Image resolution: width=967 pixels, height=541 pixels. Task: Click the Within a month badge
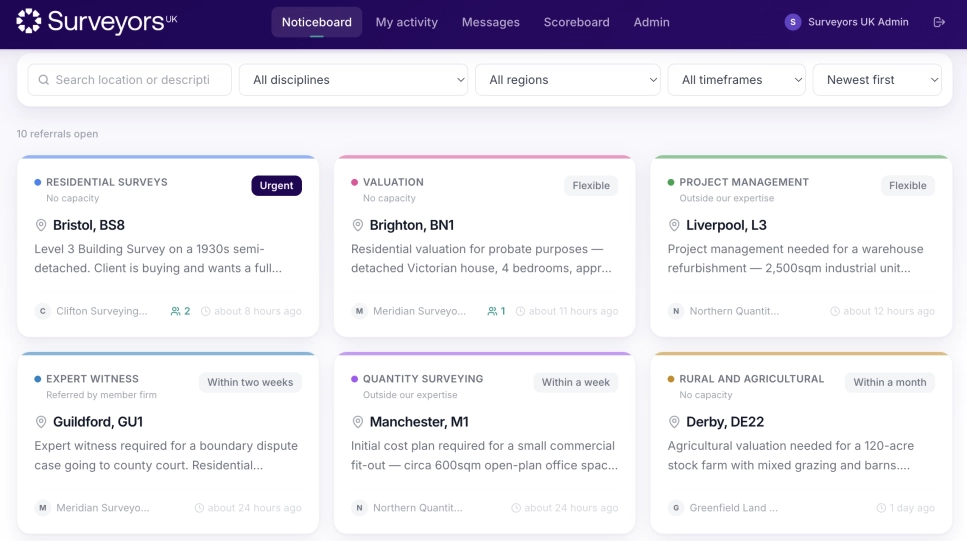(889, 382)
